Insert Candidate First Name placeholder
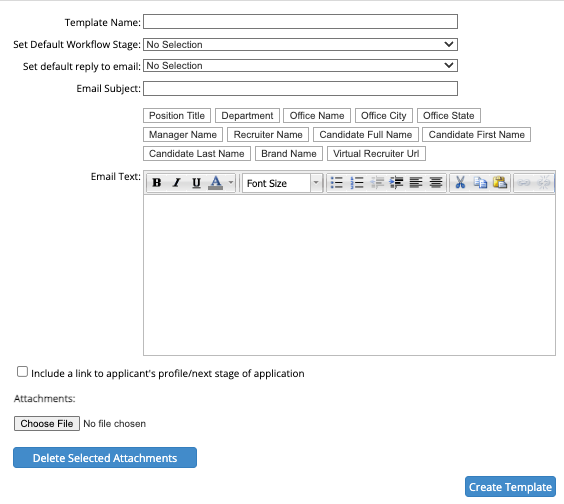Image resolution: width=564 pixels, height=504 pixels. point(477,135)
